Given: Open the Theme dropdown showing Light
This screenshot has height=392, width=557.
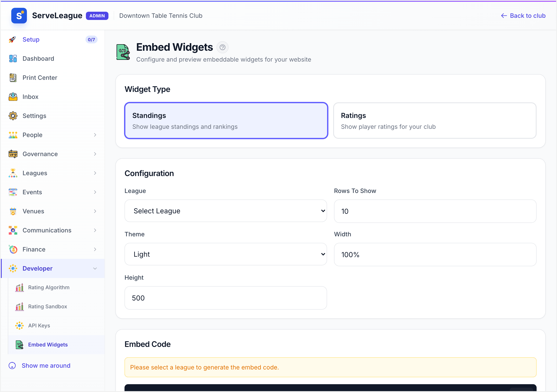Looking at the screenshot, I should pos(226,254).
